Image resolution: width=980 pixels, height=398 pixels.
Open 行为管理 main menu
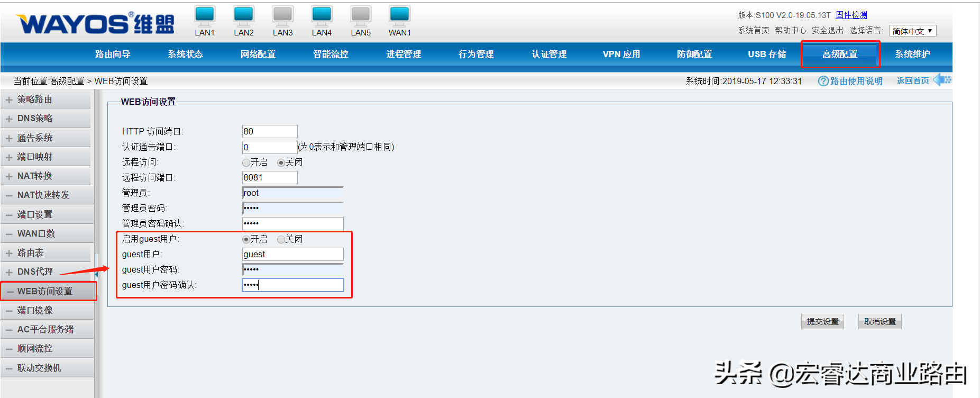(476, 54)
